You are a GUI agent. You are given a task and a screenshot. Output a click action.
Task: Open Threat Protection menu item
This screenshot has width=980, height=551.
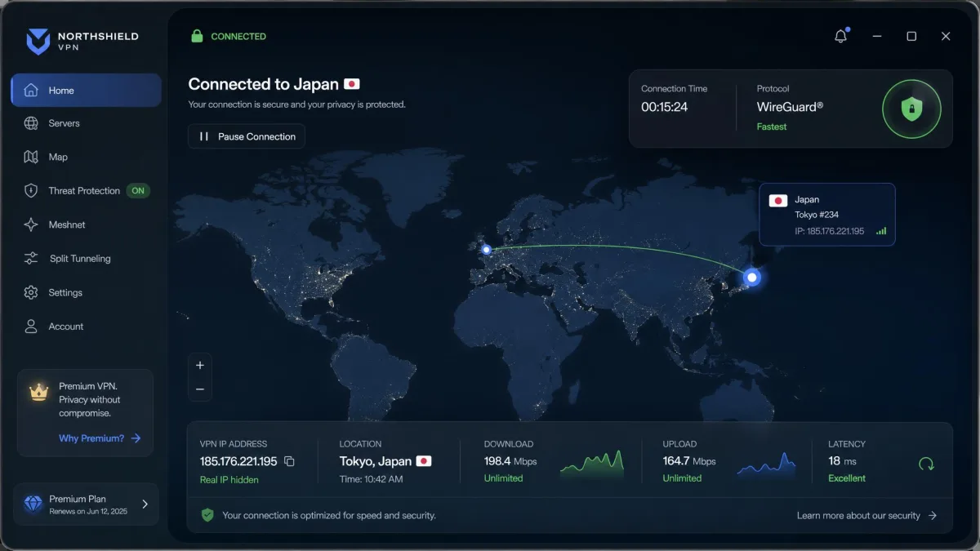tap(86, 191)
